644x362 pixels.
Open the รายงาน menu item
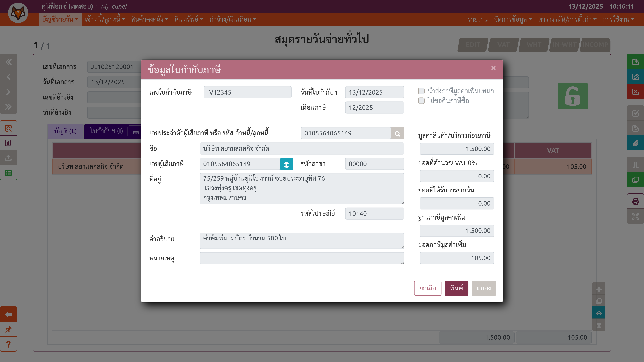(478, 19)
